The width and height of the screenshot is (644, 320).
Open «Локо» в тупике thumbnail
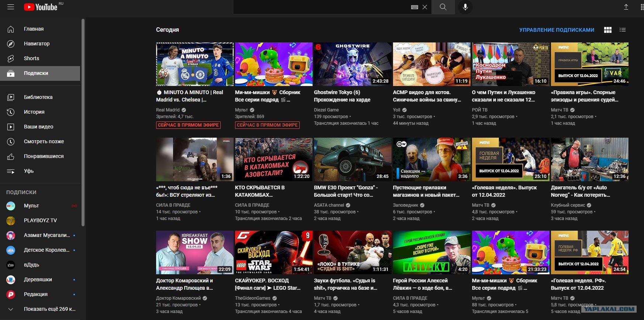pos(353,252)
